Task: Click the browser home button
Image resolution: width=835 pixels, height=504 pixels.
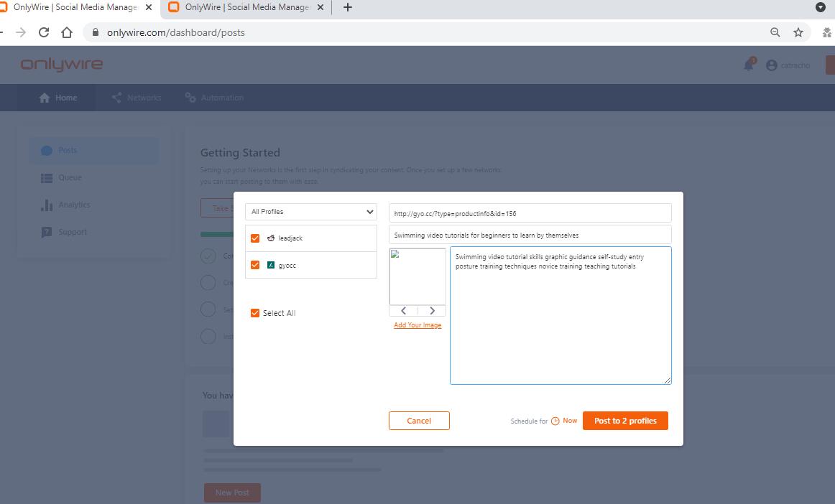Action: 67,32
